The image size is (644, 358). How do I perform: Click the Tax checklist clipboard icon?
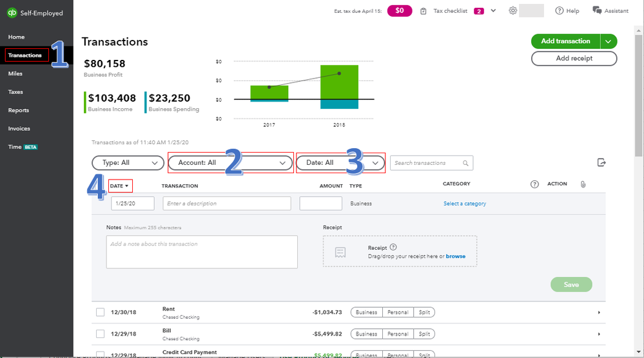tap(424, 11)
